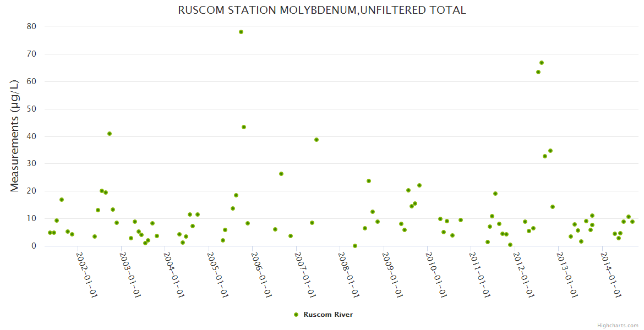Image resolution: width=644 pixels, height=330 pixels.
Task: Open the Highcharts.com credits link
Action: point(618,326)
